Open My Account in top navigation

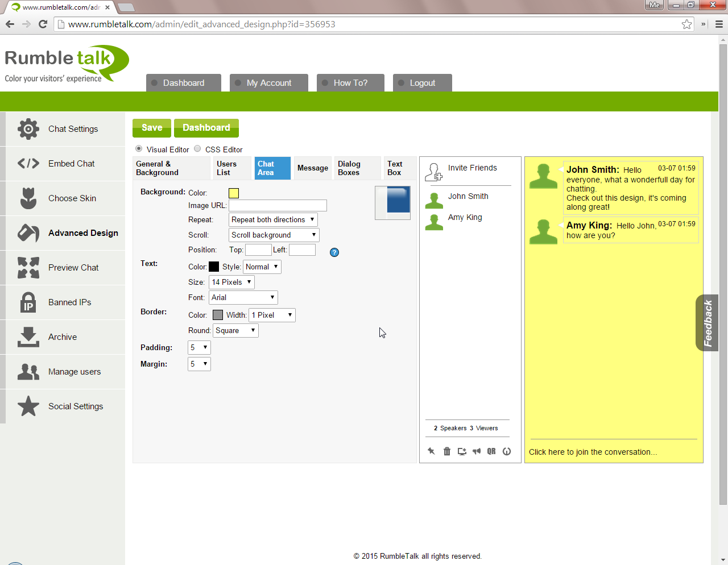tap(269, 82)
